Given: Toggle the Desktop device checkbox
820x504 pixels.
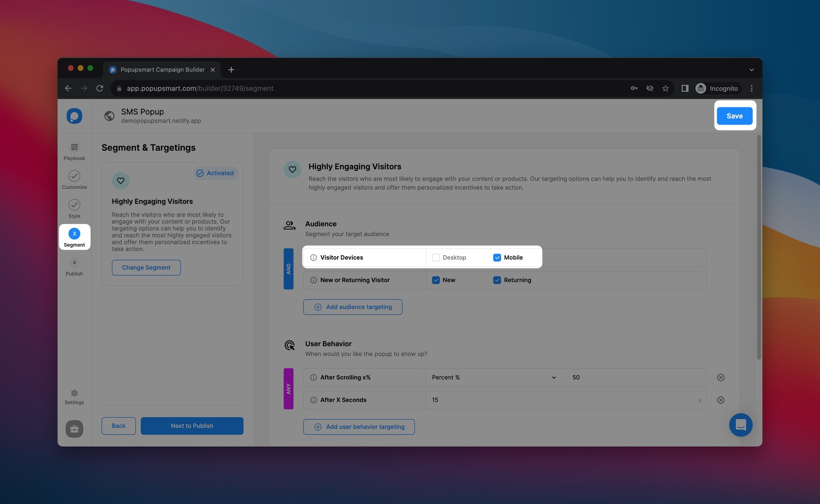Looking at the screenshot, I should 436,257.
